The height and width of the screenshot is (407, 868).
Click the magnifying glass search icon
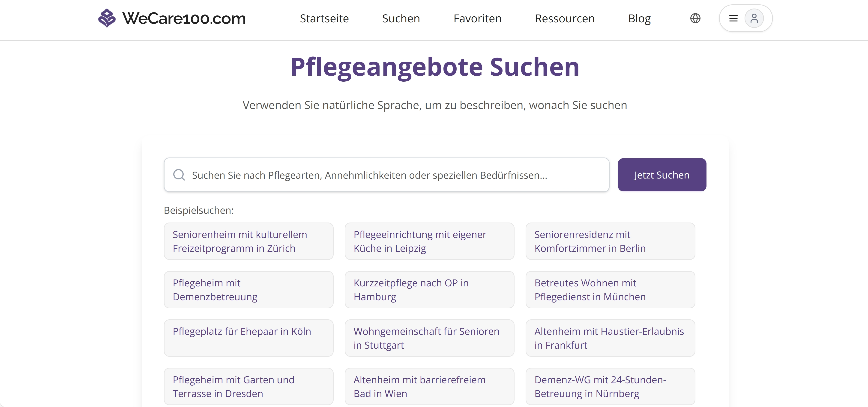point(179,175)
